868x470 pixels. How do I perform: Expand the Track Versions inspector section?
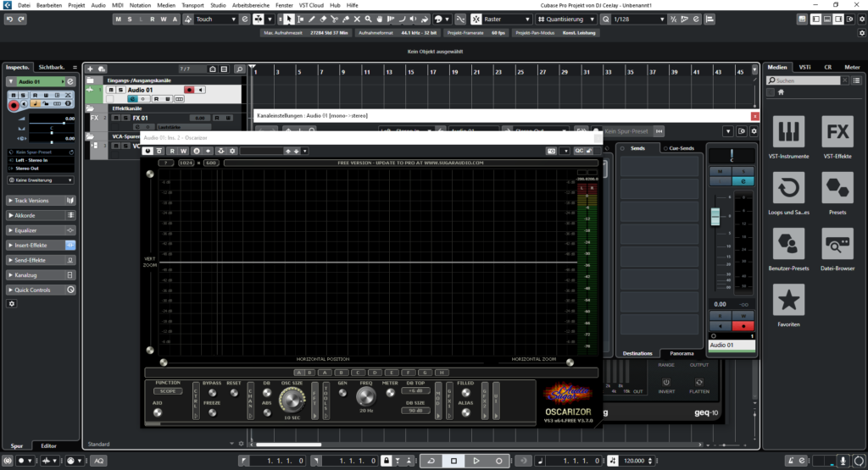[x=41, y=201]
